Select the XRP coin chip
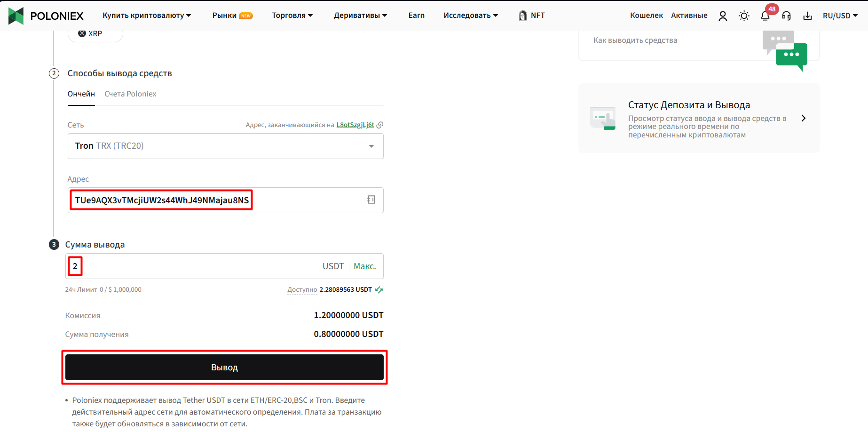The width and height of the screenshot is (868, 432). [x=95, y=34]
